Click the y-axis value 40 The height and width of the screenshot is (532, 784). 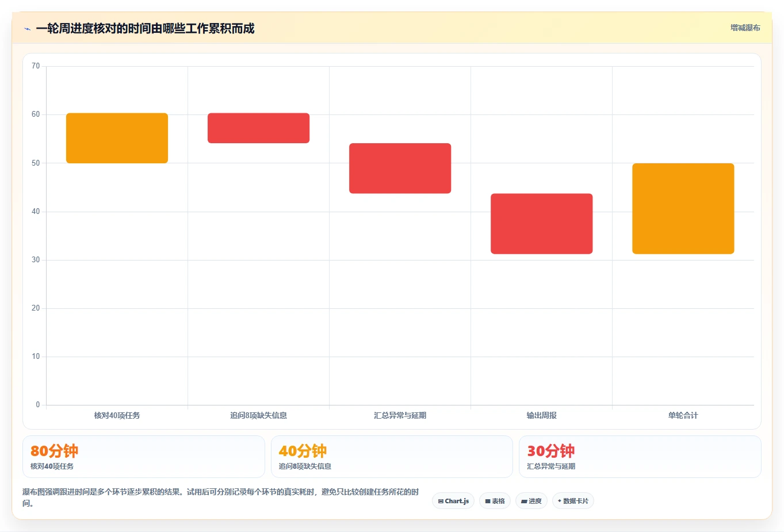pyautogui.click(x=36, y=212)
